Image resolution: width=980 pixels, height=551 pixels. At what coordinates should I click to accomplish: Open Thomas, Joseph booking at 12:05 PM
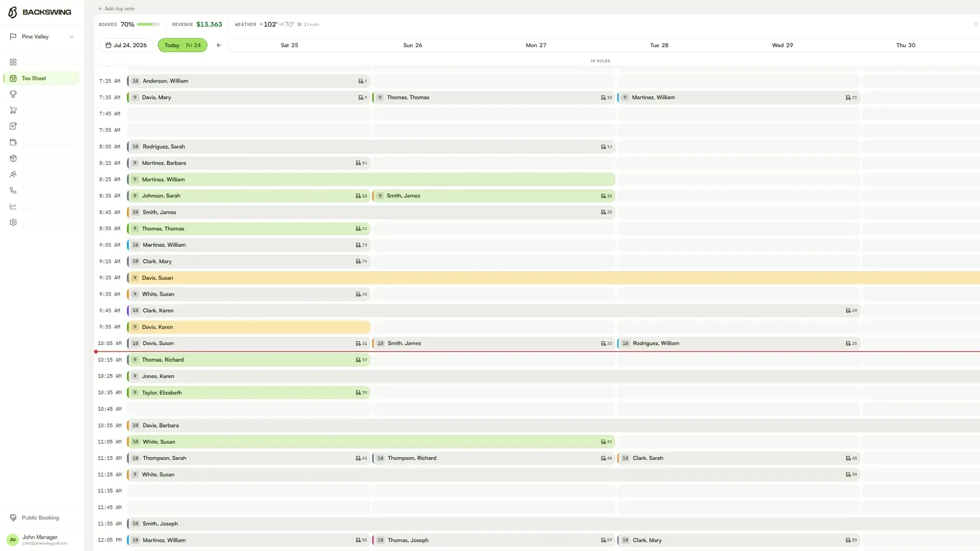(x=494, y=540)
